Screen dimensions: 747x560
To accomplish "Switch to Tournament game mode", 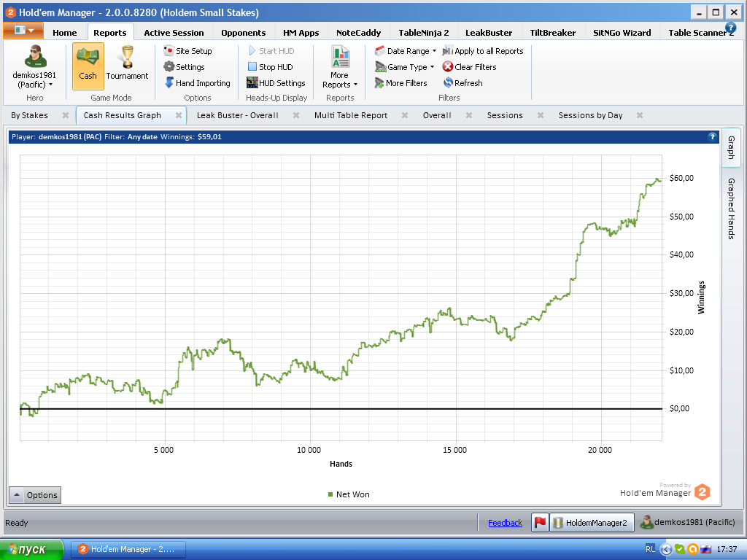I will pos(127,63).
